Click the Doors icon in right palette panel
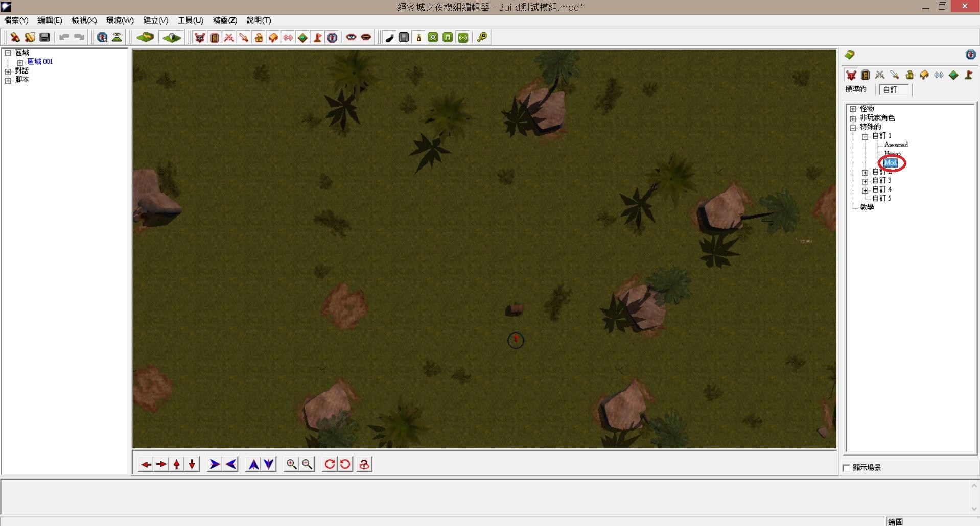 866,75
